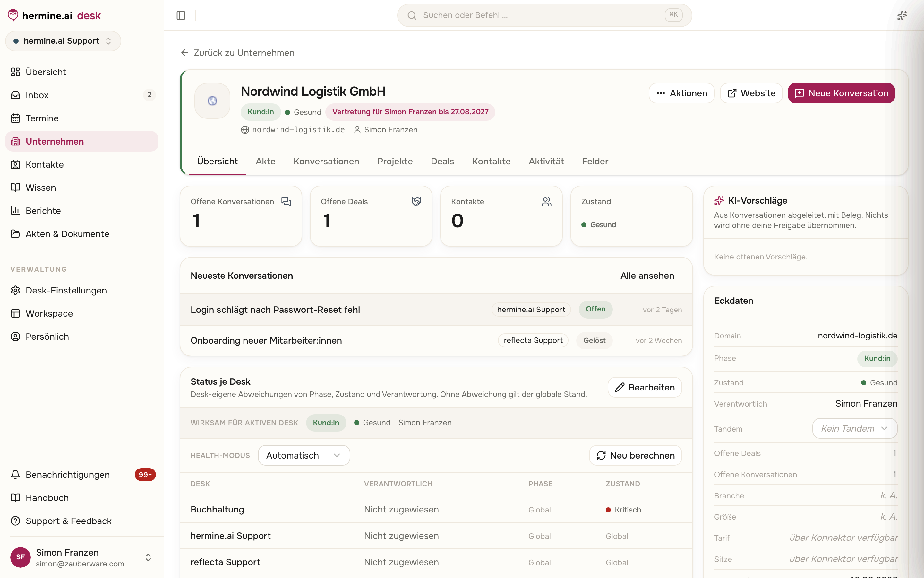Viewport: 924px width, 578px height.
Task: Open Akten & Dokumente
Action: (x=82, y=233)
